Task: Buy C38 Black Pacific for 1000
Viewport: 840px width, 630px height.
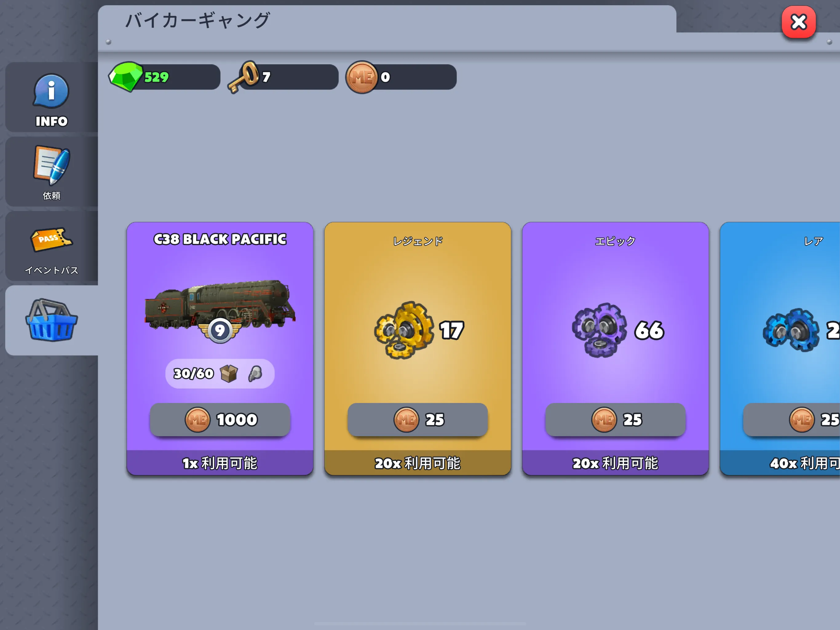Action: coord(220,420)
